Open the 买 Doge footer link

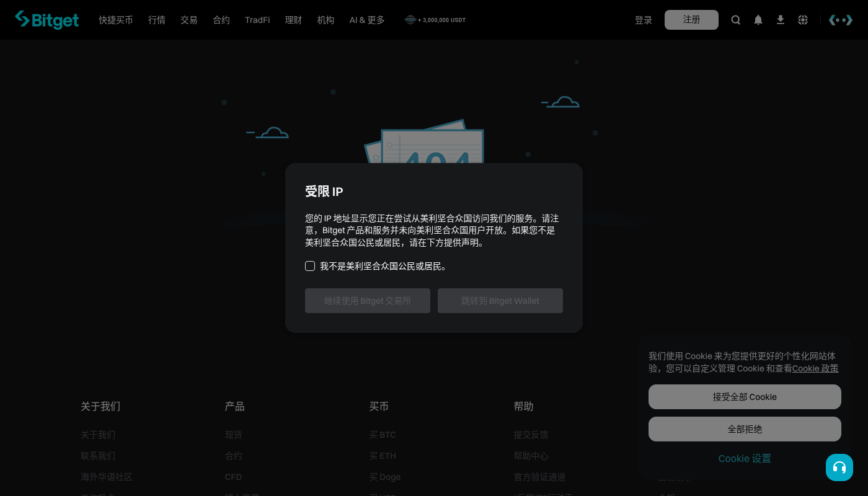385,477
